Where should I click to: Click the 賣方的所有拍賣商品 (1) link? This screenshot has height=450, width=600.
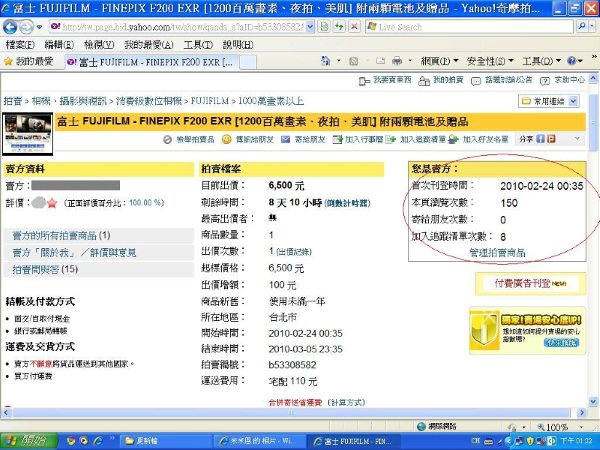61,236
